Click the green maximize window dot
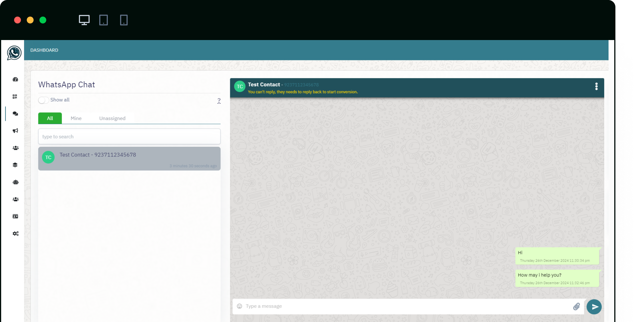This screenshot has width=644, height=322. (43, 20)
